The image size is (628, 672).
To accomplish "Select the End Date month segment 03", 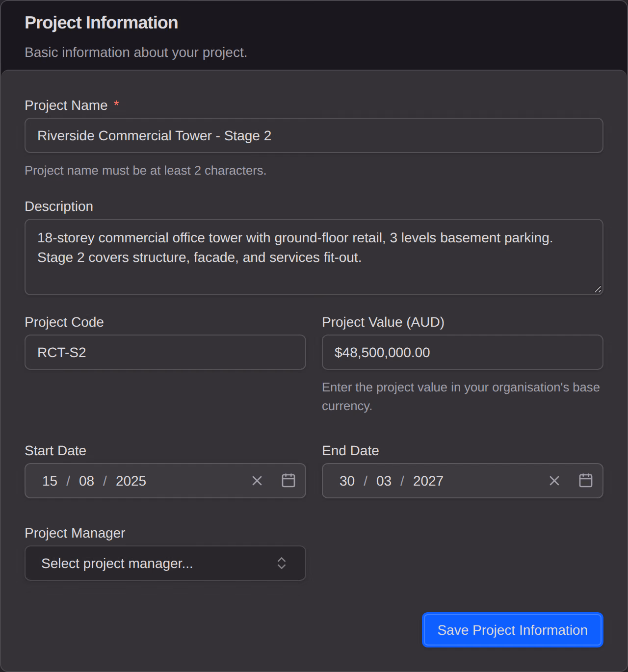I will pyautogui.click(x=384, y=481).
